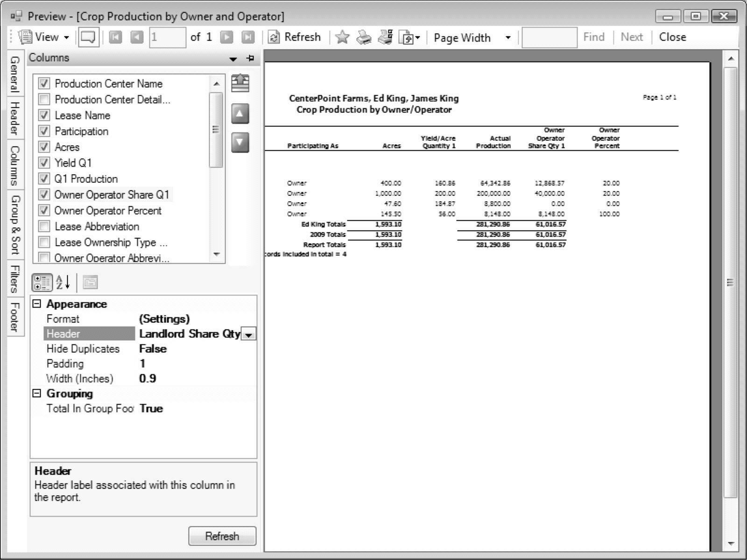Screen dimensions: 747x560
Task: Go to previous page icon
Action: click(137, 37)
